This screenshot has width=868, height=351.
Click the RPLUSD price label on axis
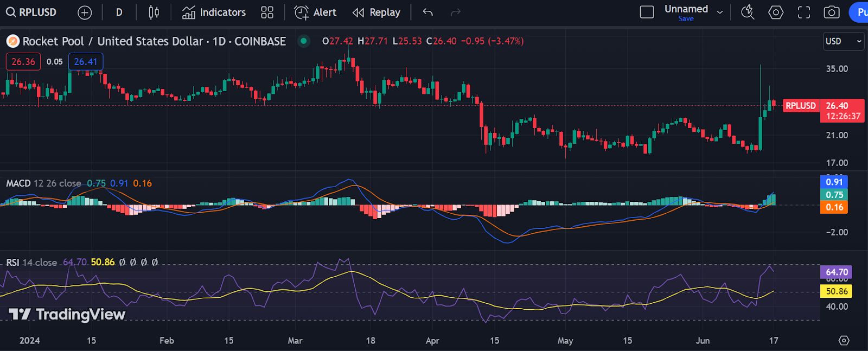pos(801,106)
